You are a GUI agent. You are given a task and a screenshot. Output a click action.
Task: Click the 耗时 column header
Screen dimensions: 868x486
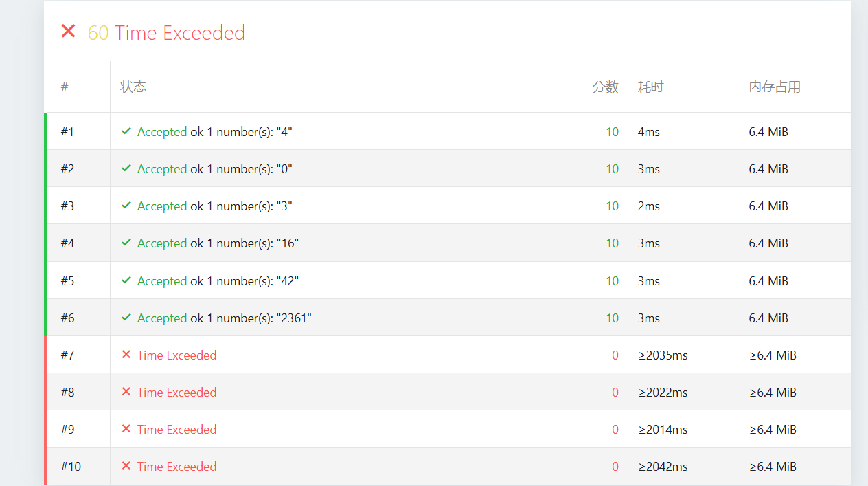point(650,87)
